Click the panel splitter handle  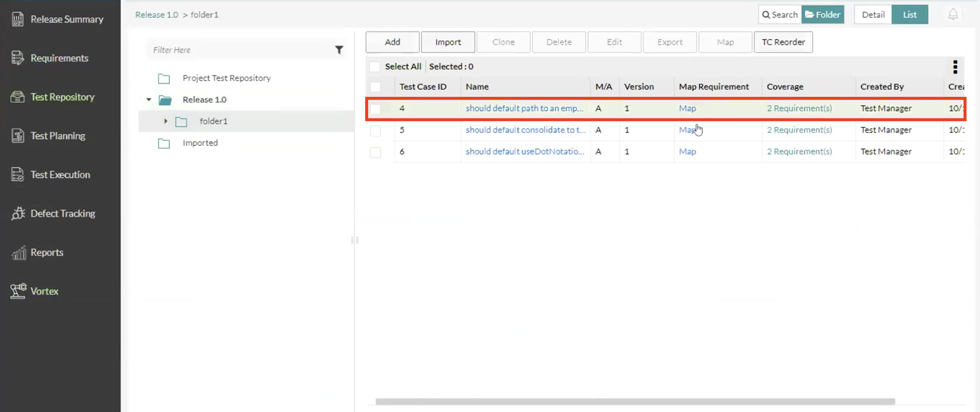click(x=355, y=240)
